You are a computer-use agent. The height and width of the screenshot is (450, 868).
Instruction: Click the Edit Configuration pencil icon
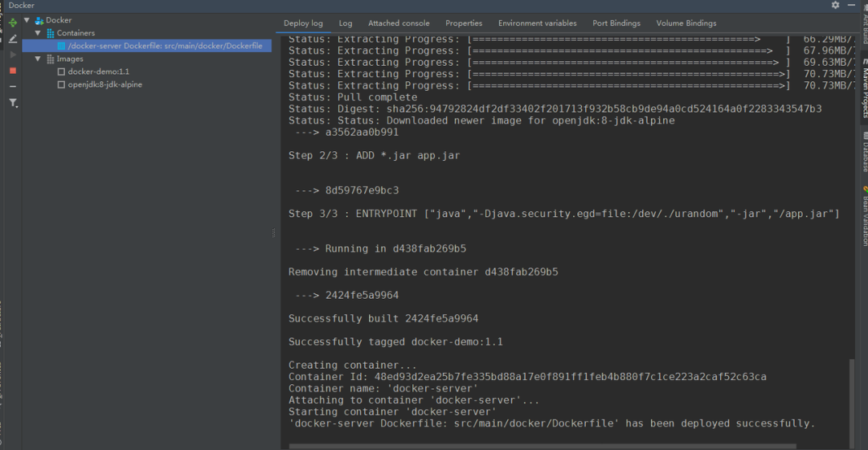pos(13,39)
